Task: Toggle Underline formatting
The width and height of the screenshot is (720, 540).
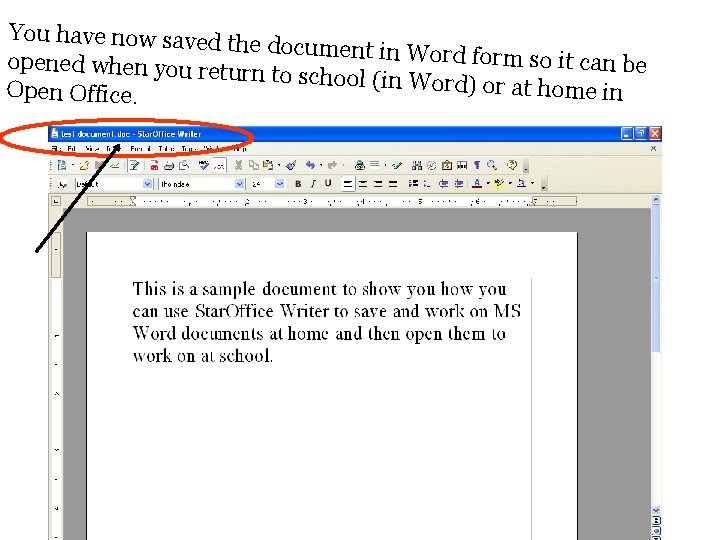Action: click(328, 184)
